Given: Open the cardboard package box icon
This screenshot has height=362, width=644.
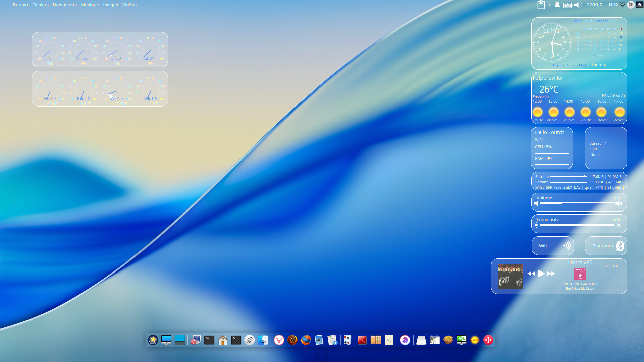Looking at the screenshot, I should (448, 340).
